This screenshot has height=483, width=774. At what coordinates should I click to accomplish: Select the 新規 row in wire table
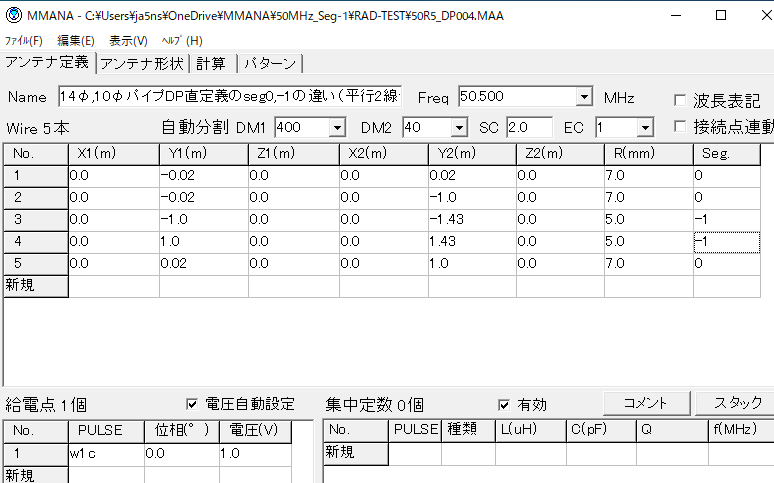pos(35,286)
